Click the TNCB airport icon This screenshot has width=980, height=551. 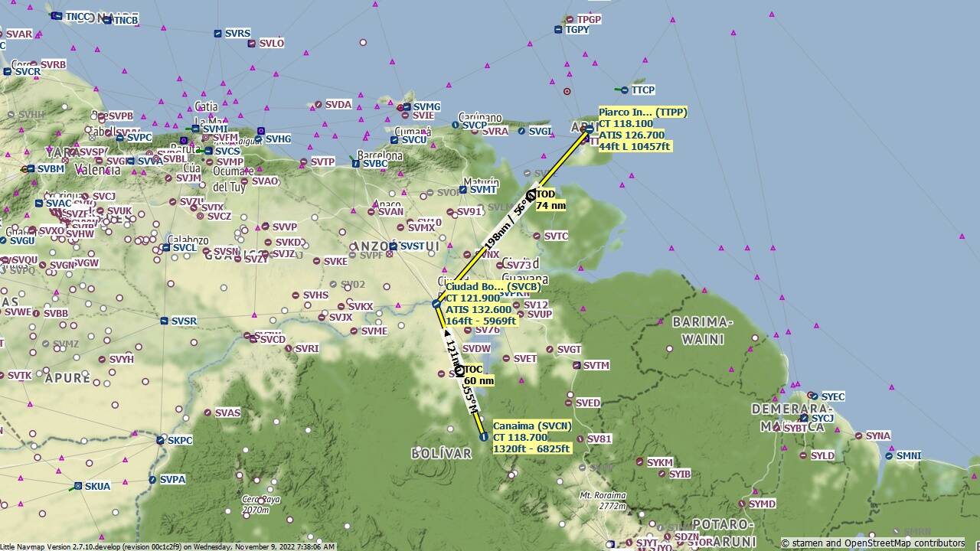[x=106, y=19]
